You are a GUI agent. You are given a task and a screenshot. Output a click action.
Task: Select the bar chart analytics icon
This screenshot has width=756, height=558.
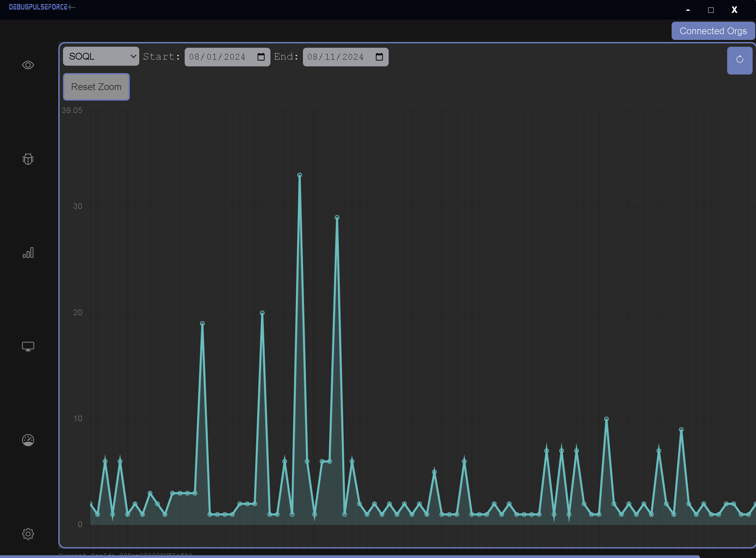28,253
